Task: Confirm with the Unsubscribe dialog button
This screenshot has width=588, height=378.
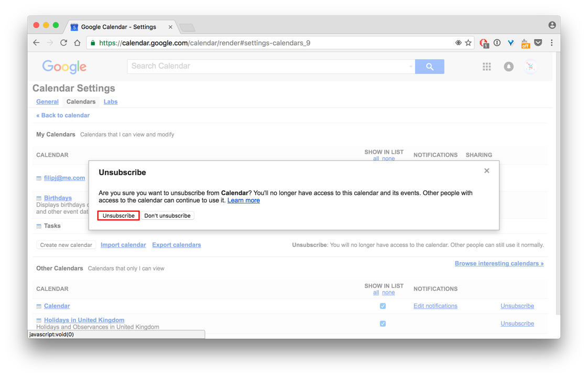Action: (118, 215)
